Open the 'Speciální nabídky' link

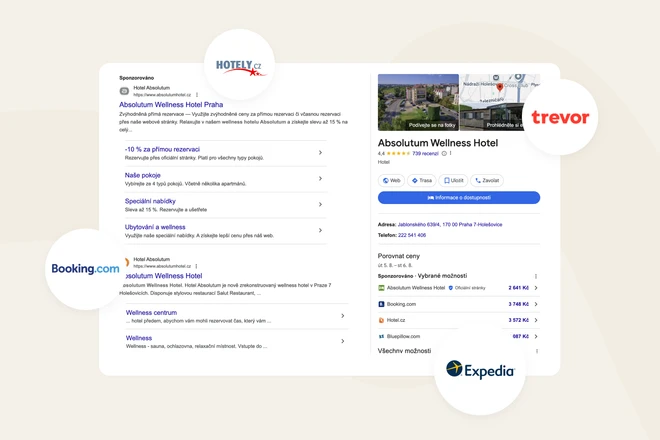tap(150, 201)
